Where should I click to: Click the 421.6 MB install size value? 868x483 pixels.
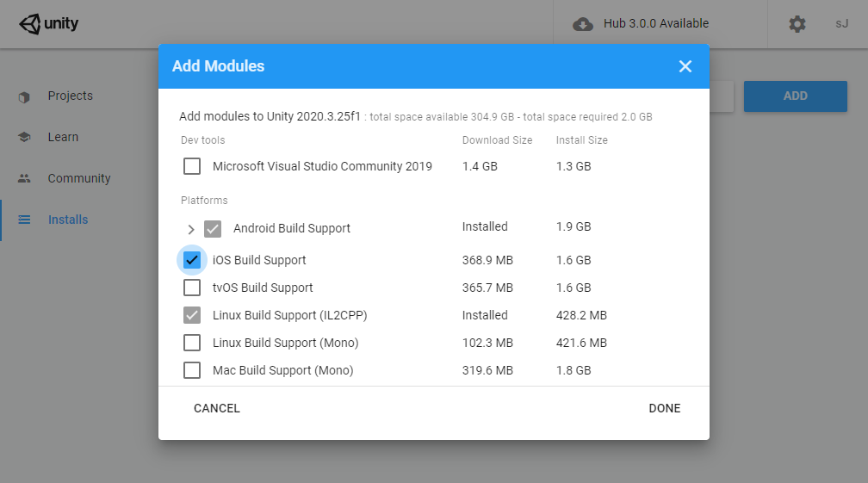point(581,343)
